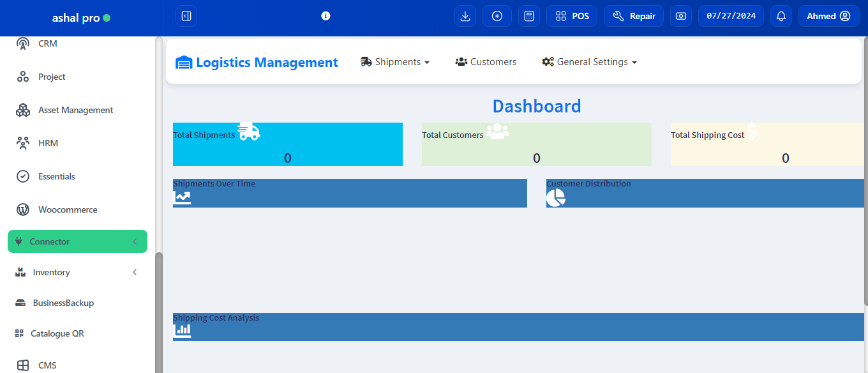Open the Customers menu item
Image resolution: width=868 pixels, height=373 pixels.
[x=486, y=62]
